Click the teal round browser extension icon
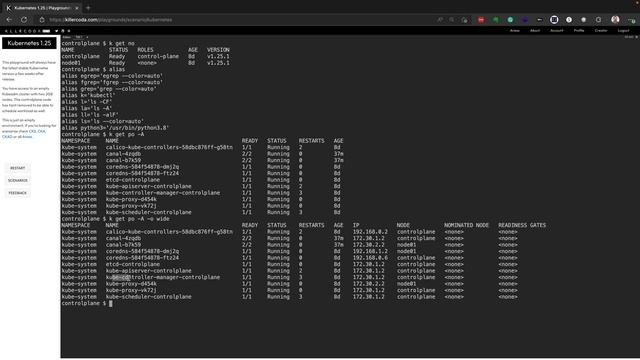The image size is (640, 360). (510, 20)
